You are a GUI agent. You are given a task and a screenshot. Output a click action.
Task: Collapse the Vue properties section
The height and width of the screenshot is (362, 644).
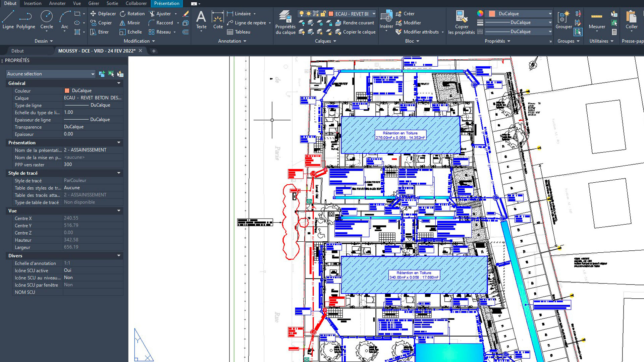tap(119, 210)
